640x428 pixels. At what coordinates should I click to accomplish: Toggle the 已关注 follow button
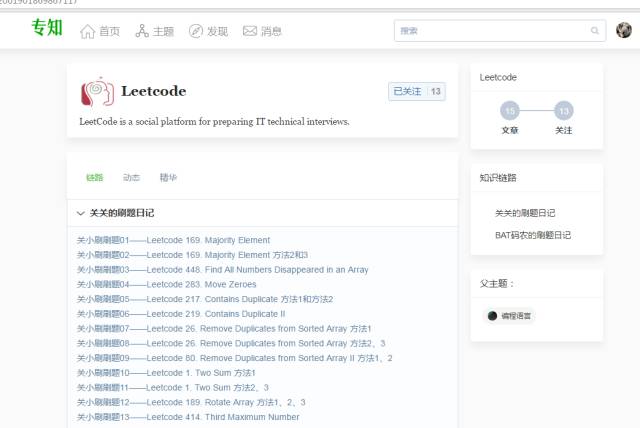point(417,91)
